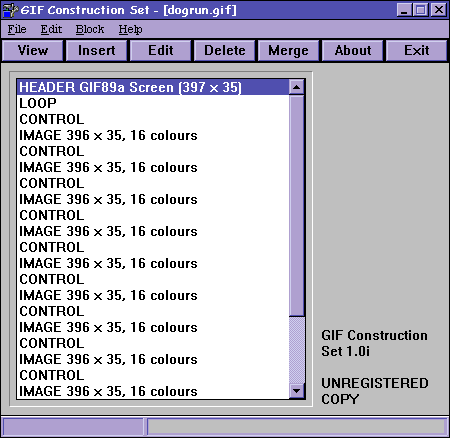Click the scrollbar up arrow in block list

coord(296,88)
